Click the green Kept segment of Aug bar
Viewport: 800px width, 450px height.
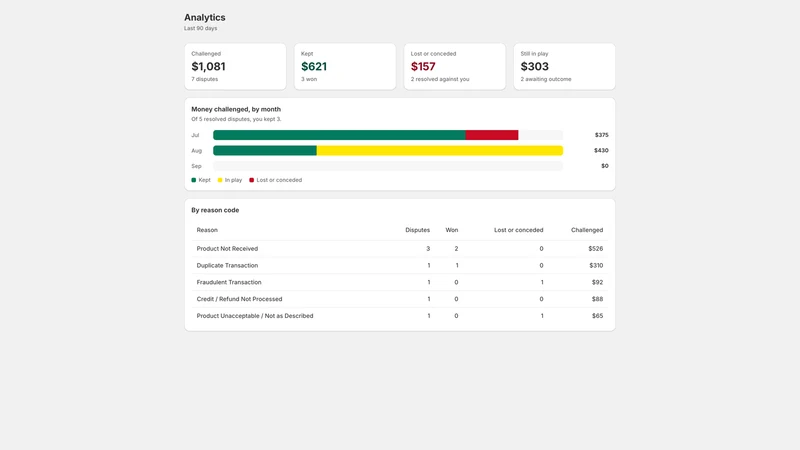(265, 151)
